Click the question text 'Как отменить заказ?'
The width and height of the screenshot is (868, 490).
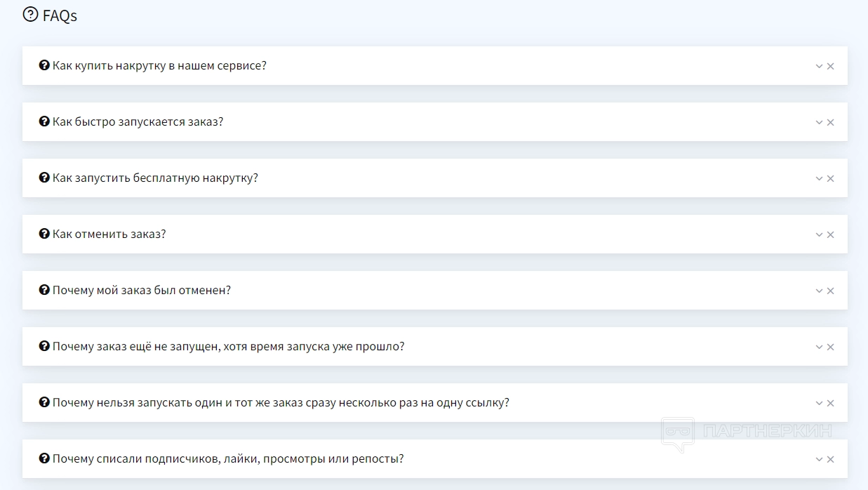click(109, 234)
